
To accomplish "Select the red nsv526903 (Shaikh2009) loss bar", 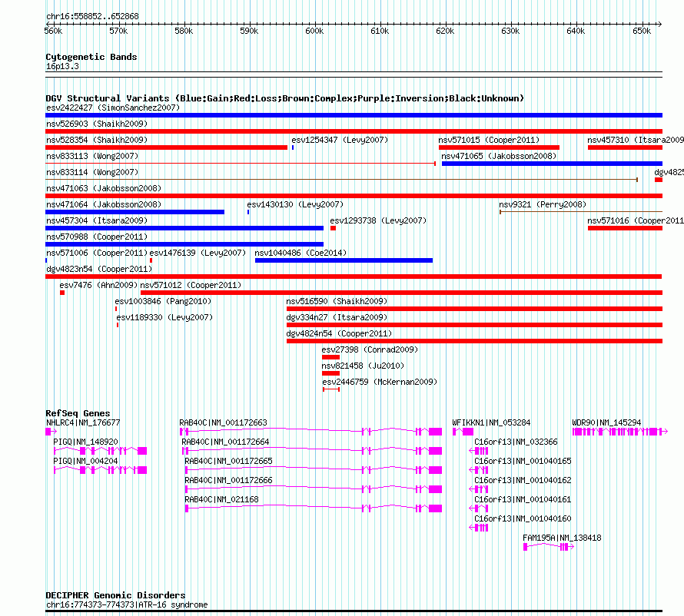I will click(354, 131).
